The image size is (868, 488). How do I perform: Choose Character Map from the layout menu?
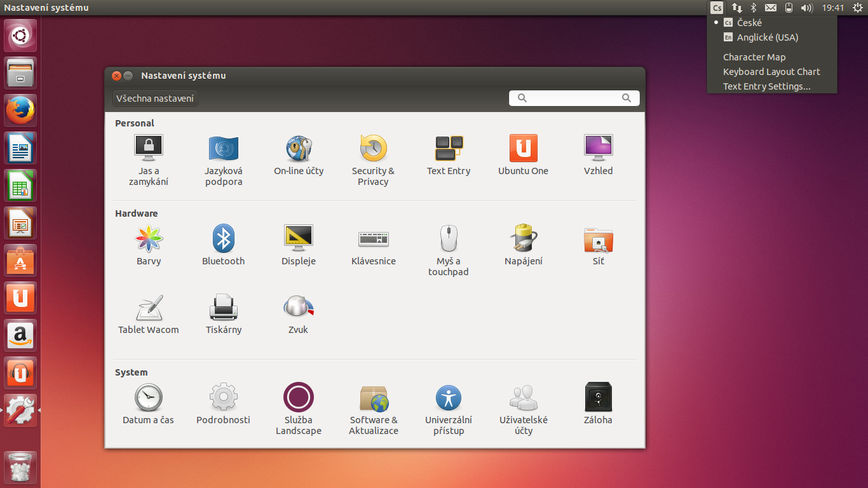[x=754, y=57]
